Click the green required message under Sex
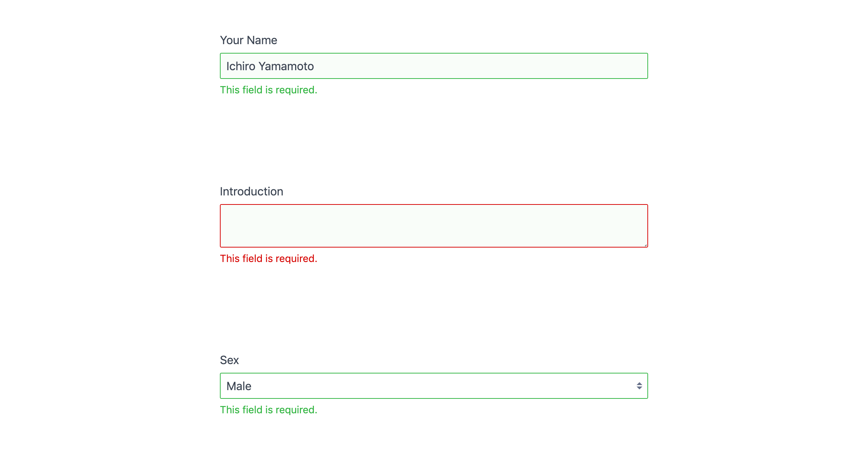The image size is (868, 456). point(268,410)
